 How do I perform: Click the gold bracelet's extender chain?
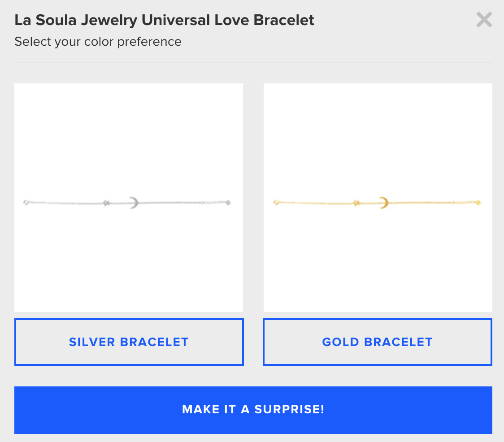464,203
